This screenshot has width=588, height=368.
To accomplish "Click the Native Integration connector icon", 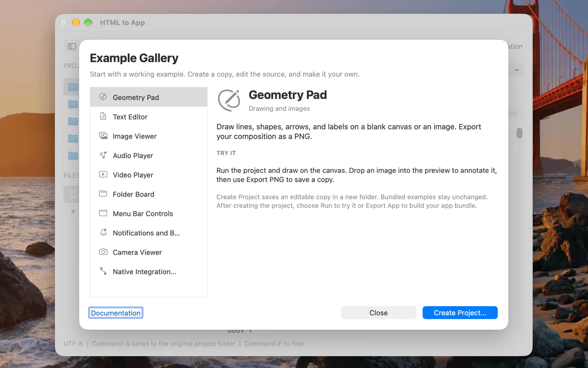I will tap(103, 271).
